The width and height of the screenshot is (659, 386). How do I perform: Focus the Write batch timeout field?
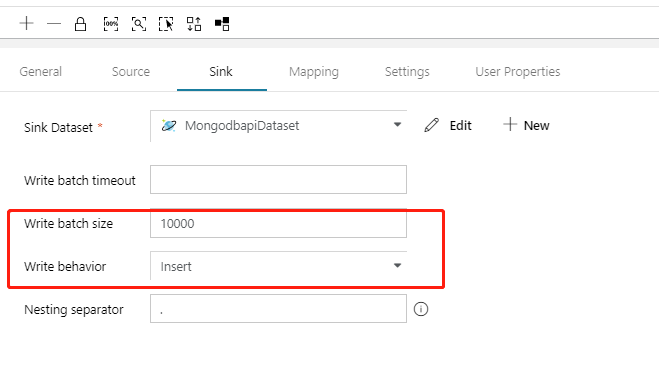278,180
